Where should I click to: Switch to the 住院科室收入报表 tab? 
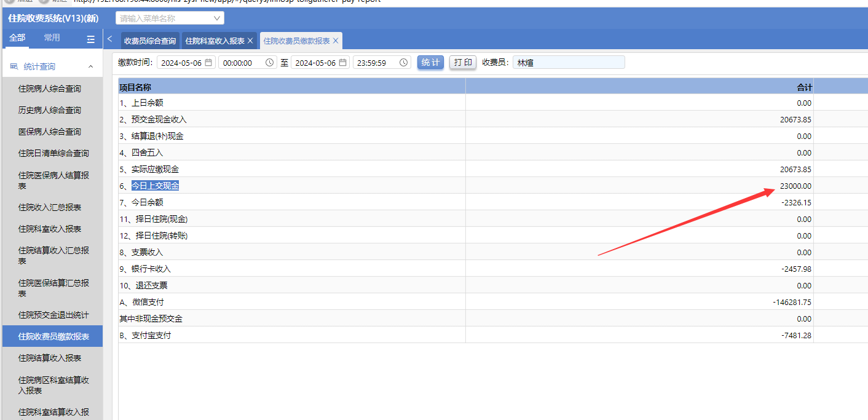click(x=215, y=41)
